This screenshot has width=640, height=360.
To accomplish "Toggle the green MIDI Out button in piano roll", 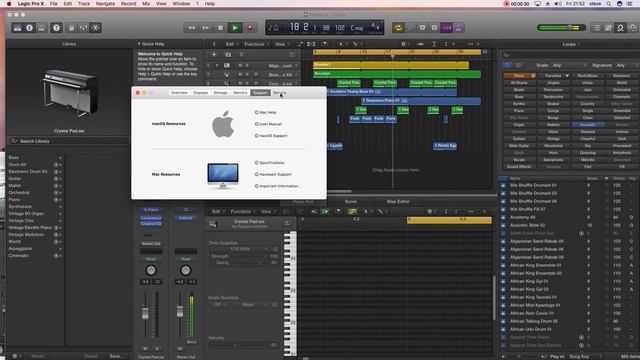I will click(325, 211).
